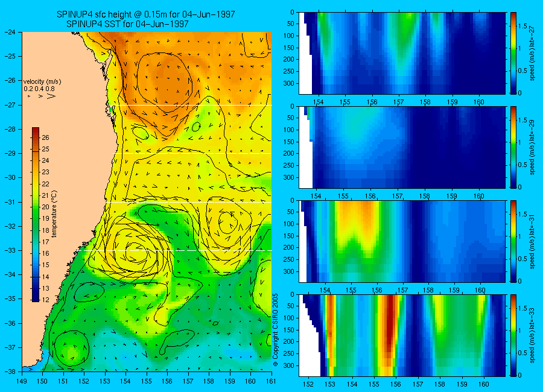Click the '152' longitude tick under the lat=-33 plot
The height and width of the screenshot is (392, 543).
[308, 384]
